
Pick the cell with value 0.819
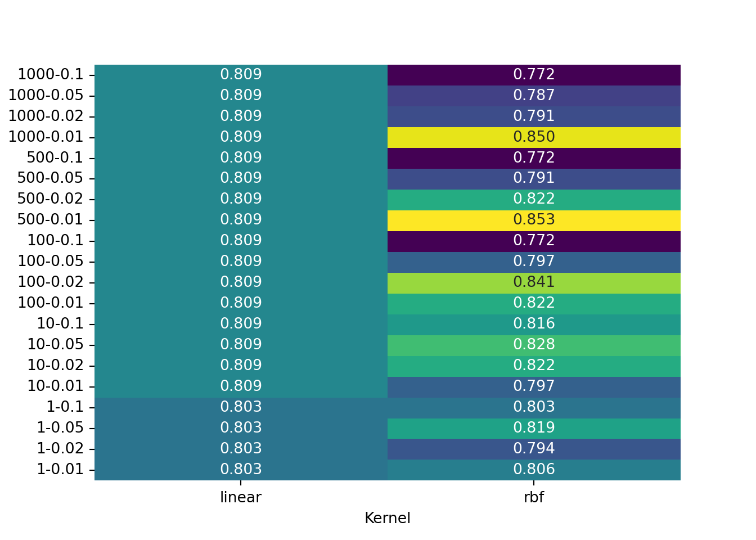click(x=534, y=428)
